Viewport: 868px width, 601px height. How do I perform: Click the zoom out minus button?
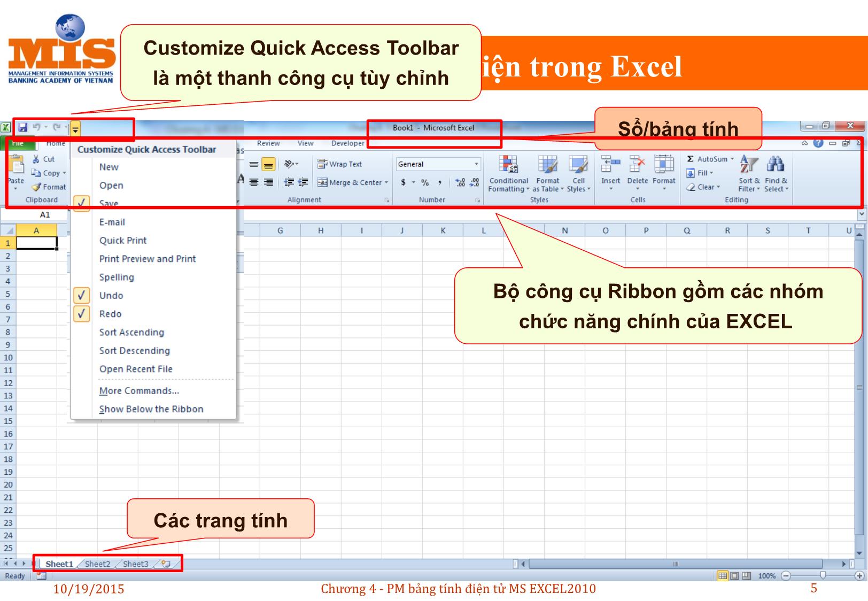[x=786, y=576]
